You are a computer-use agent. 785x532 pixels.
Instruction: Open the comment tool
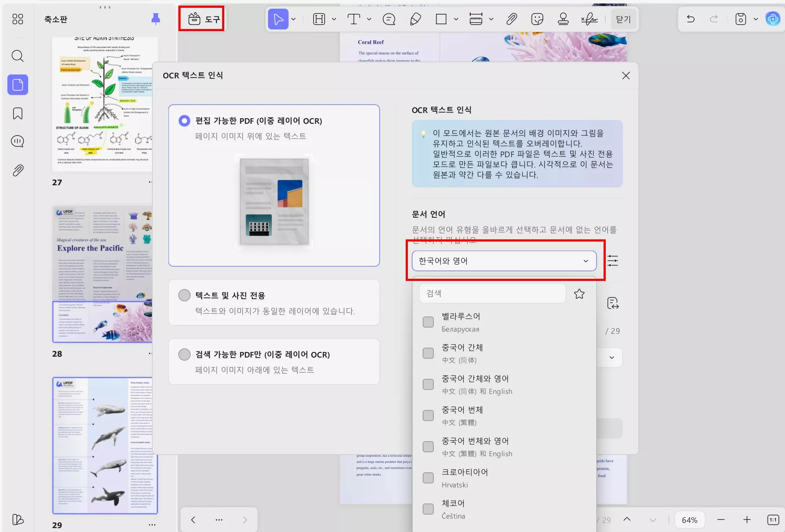point(389,19)
